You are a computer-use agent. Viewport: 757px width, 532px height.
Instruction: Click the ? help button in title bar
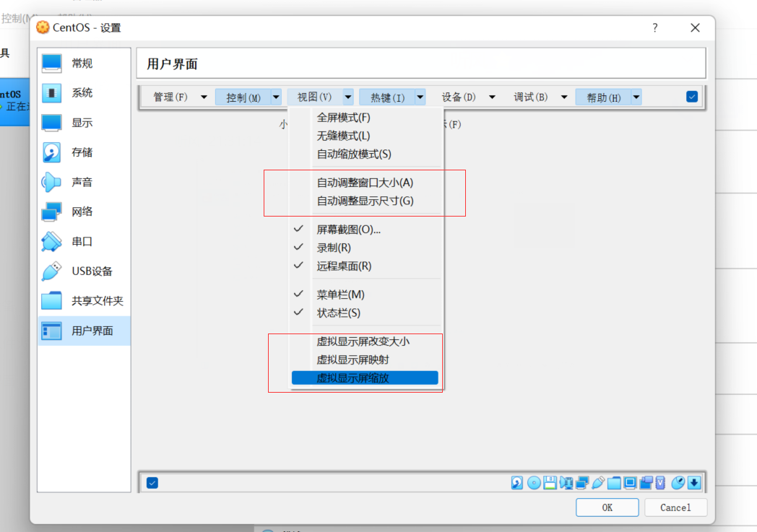click(655, 28)
